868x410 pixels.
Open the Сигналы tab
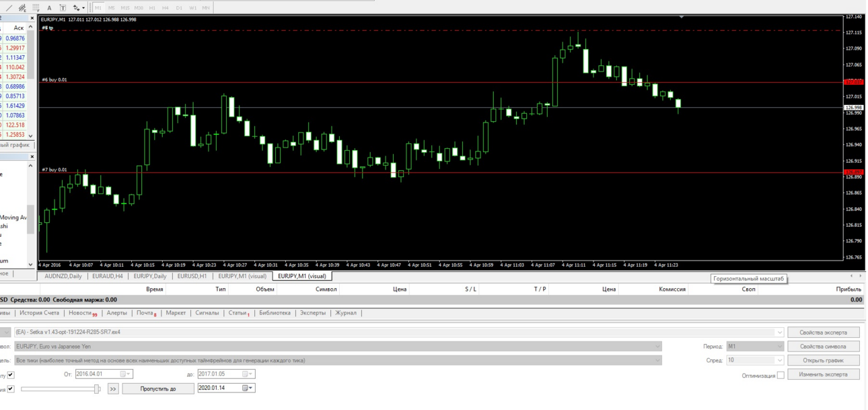tap(207, 313)
